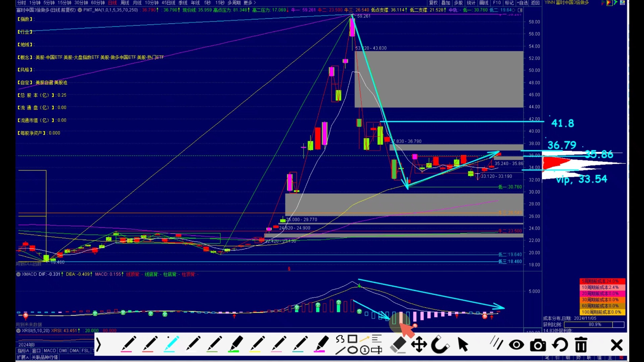Click the hatch lines tool
This screenshot has height=362, width=644.
click(x=496, y=343)
